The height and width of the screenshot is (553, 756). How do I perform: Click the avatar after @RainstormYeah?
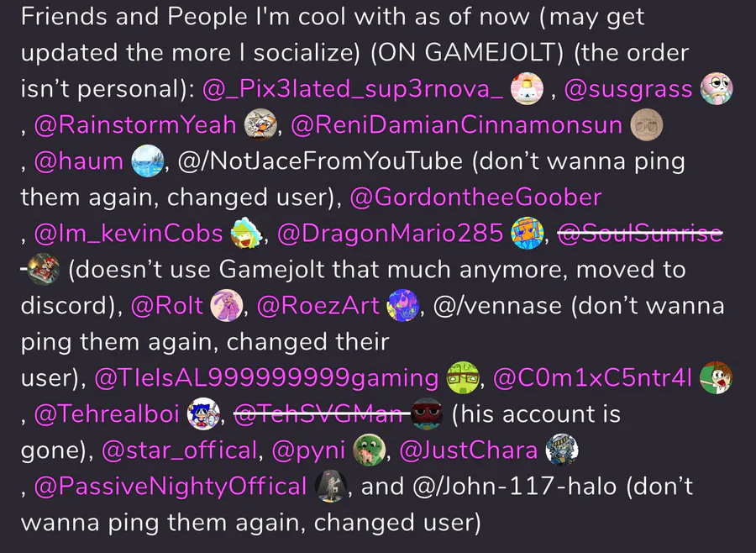(260, 124)
